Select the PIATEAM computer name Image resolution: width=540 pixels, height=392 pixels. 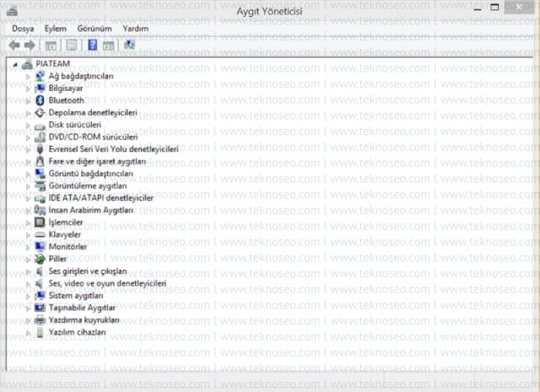(x=52, y=64)
